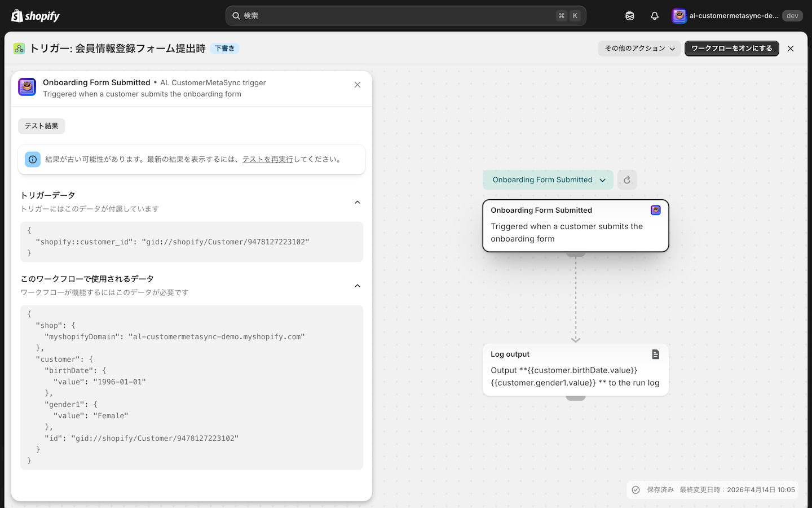Click the dev badge in top bar

click(792, 16)
